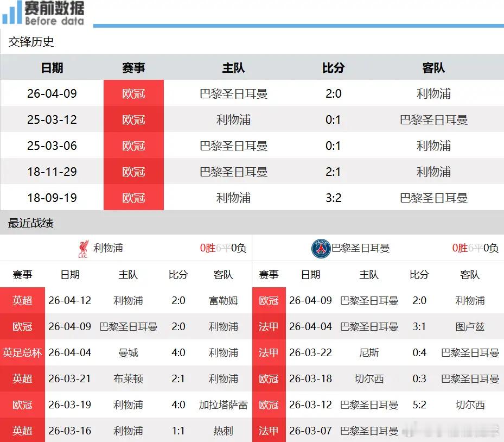Select the 交锋历史 section header
This screenshot has width=504, height=442.
tap(30, 42)
